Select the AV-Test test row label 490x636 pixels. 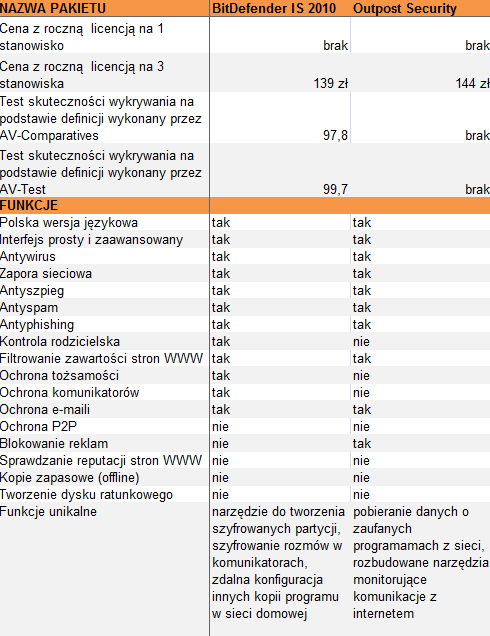click(101, 172)
